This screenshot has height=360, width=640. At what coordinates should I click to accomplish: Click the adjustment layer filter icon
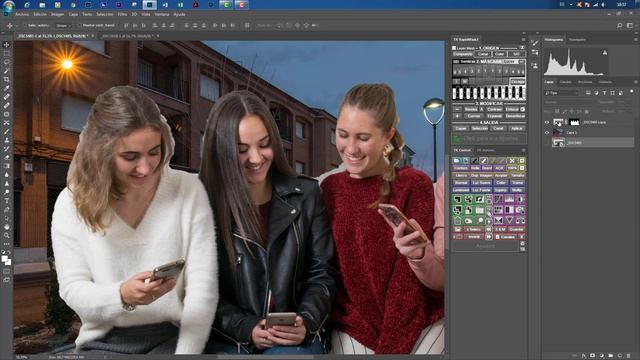point(596,93)
